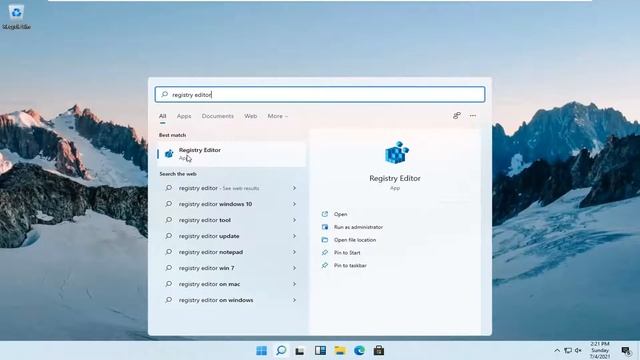Select 'registry editor on windows' suggestion

coord(231,300)
